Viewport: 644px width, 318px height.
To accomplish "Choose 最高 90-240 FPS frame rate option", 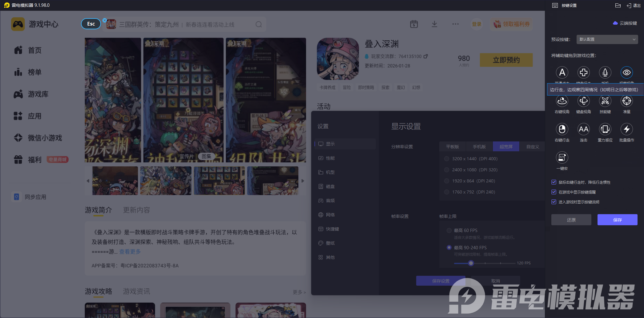I will (x=449, y=247).
